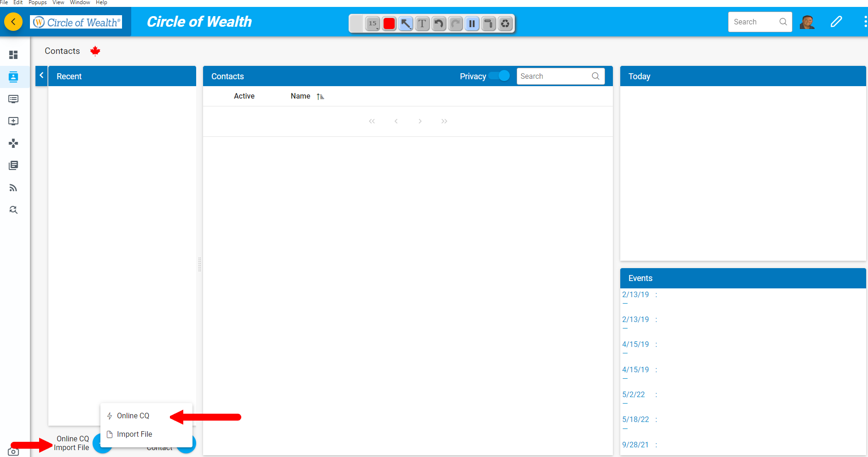868x457 pixels.
Task: Open the Edit menu
Action: click(18, 2)
